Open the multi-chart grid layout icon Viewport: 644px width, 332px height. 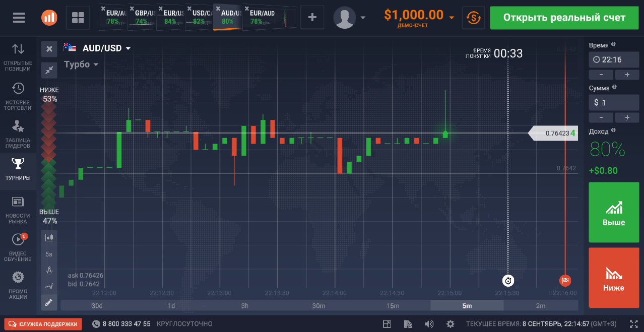pyautogui.click(x=78, y=18)
